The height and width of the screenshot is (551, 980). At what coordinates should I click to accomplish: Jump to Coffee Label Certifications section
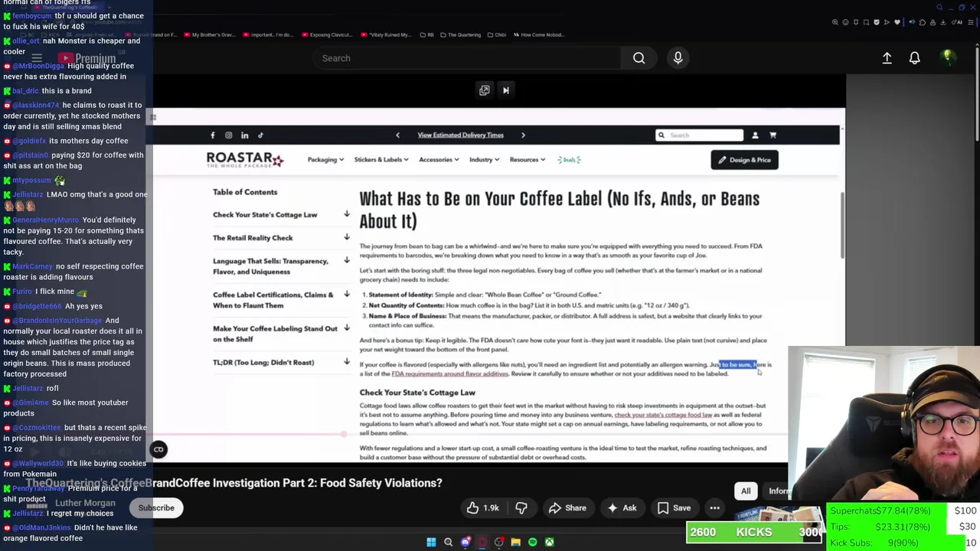273,300
